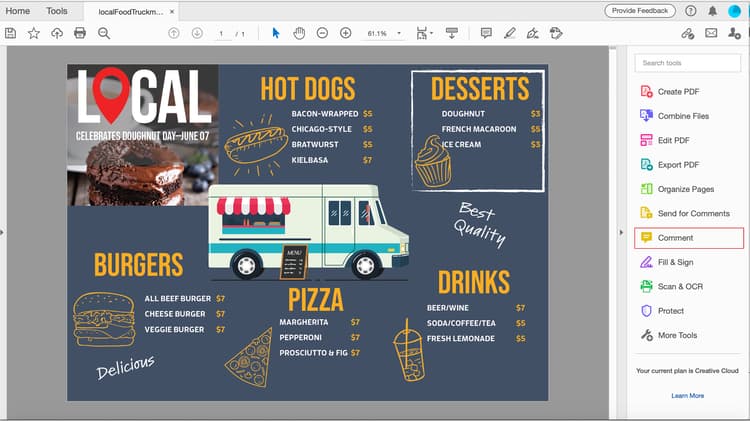Click the Provide Feedback button
The image size is (750, 421).
640,11
